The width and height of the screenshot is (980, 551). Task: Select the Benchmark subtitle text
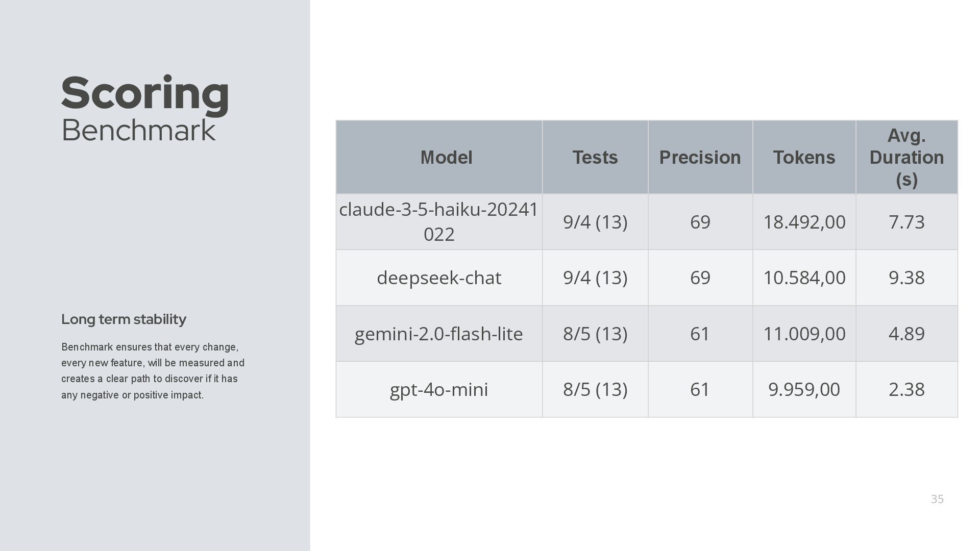coord(138,130)
